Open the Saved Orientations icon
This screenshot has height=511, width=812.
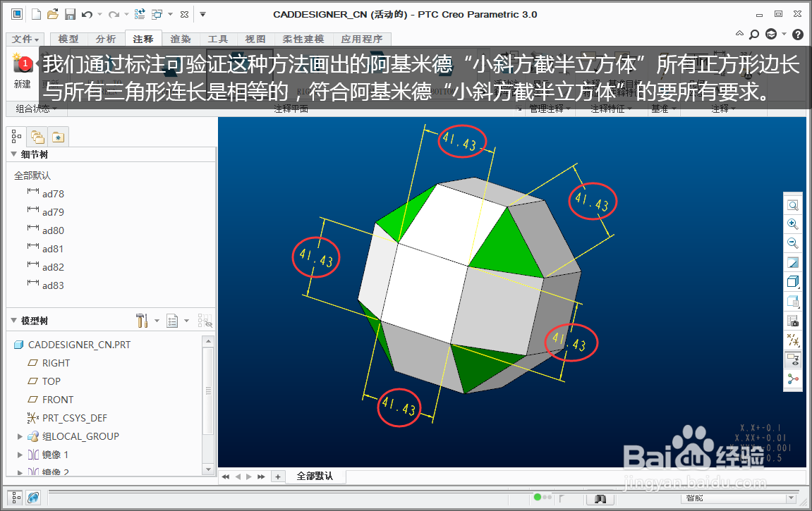793,301
